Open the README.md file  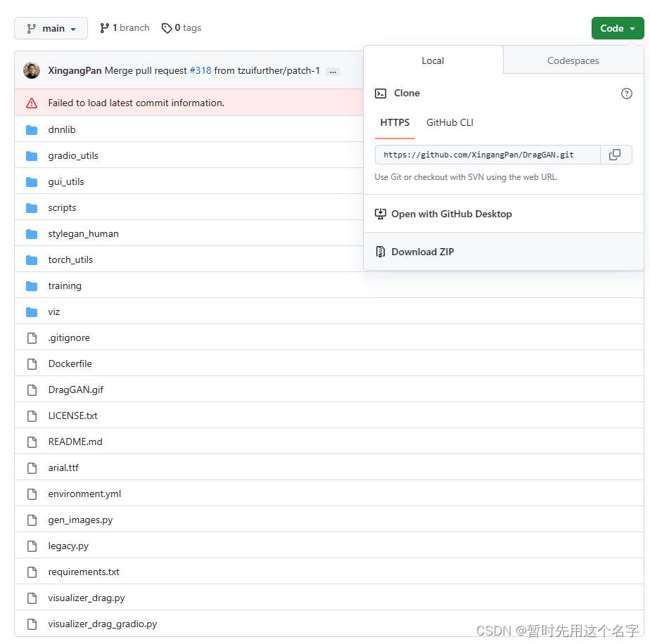[x=75, y=442]
